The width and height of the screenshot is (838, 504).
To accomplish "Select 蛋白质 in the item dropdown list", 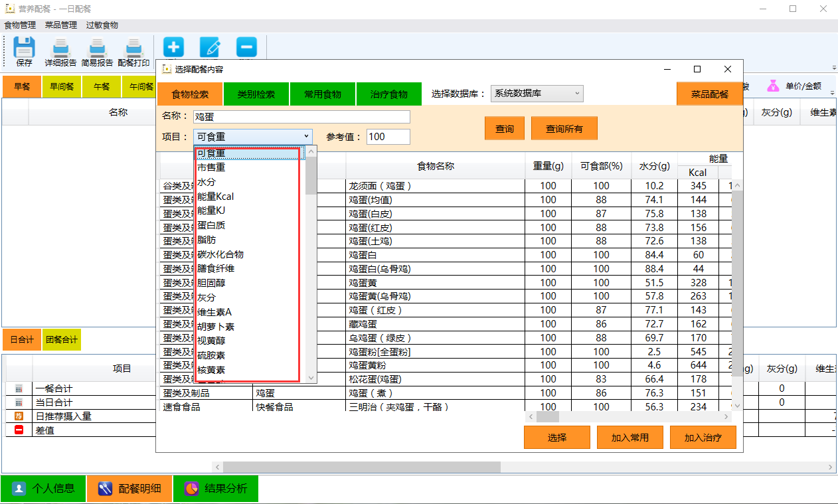I will point(211,226).
